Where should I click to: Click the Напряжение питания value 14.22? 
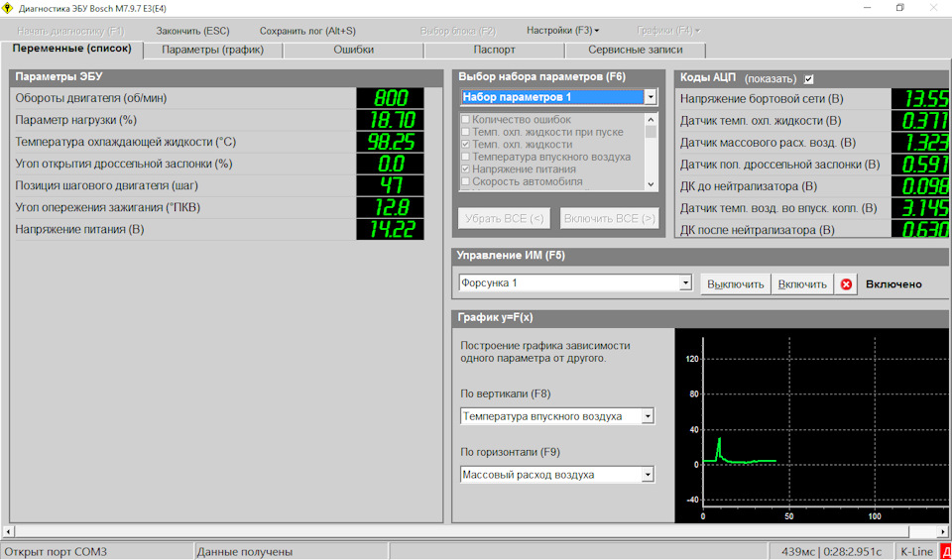(x=390, y=229)
